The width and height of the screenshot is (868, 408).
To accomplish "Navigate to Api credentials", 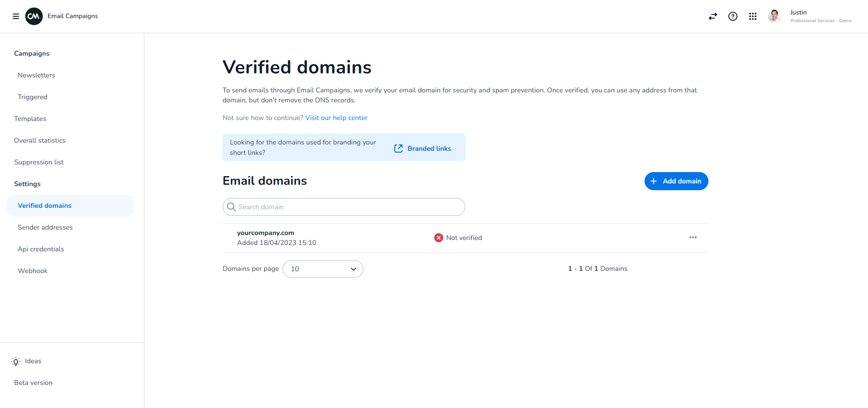I will 41,249.
